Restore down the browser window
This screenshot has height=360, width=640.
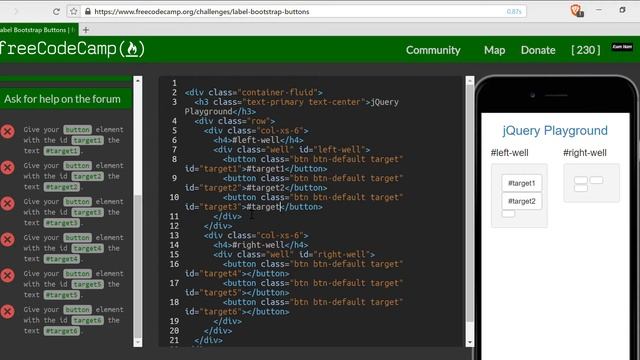622,10
